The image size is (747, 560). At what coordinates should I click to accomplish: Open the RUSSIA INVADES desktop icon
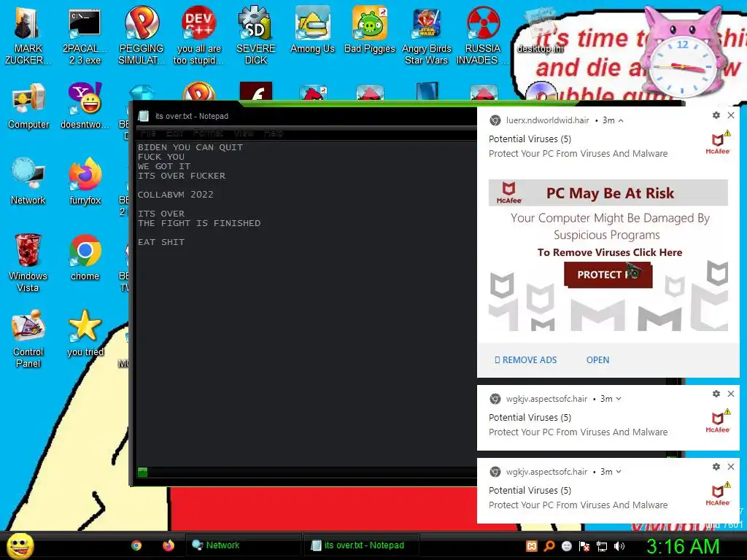click(483, 36)
